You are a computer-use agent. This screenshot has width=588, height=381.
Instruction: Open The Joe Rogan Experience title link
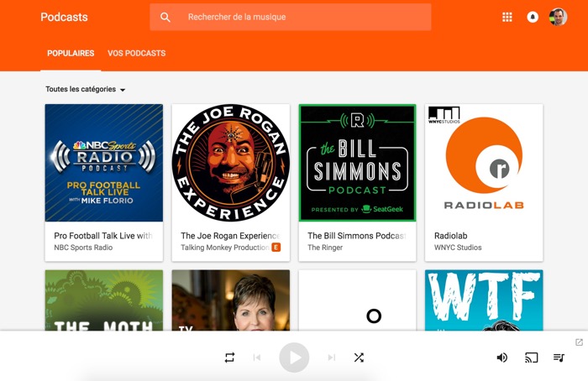click(228, 236)
